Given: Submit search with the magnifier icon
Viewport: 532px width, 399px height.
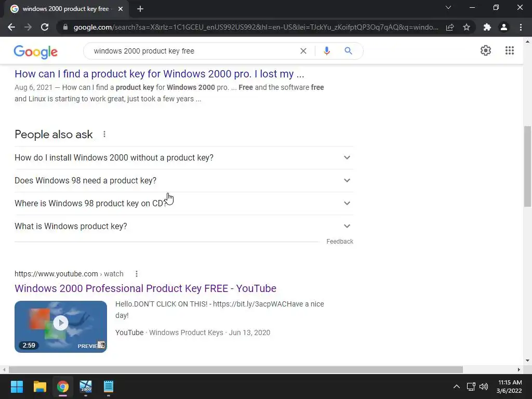Looking at the screenshot, I should 348,51.
